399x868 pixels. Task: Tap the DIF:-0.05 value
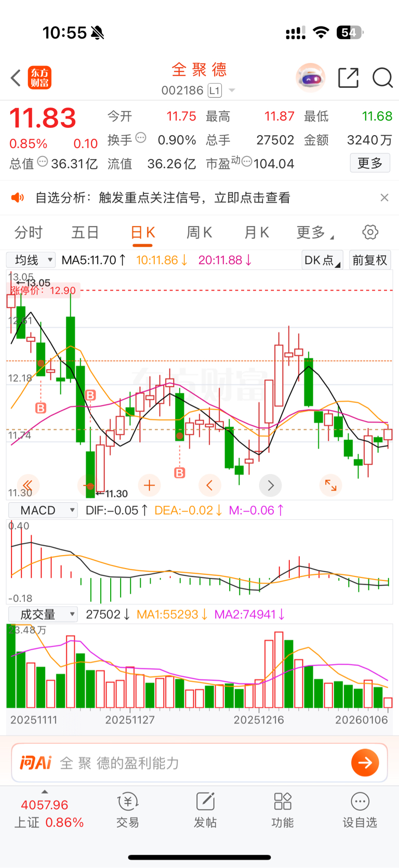117,510
